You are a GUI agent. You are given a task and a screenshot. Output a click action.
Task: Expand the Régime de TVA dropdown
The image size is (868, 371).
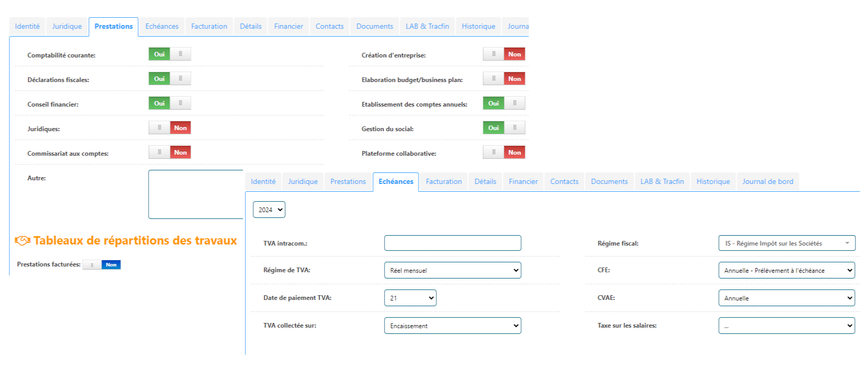[452, 270]
